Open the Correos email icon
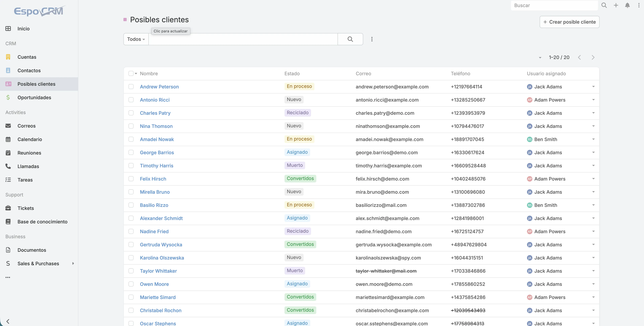This screenshot has height=326, width=644. tap(8, 126)
